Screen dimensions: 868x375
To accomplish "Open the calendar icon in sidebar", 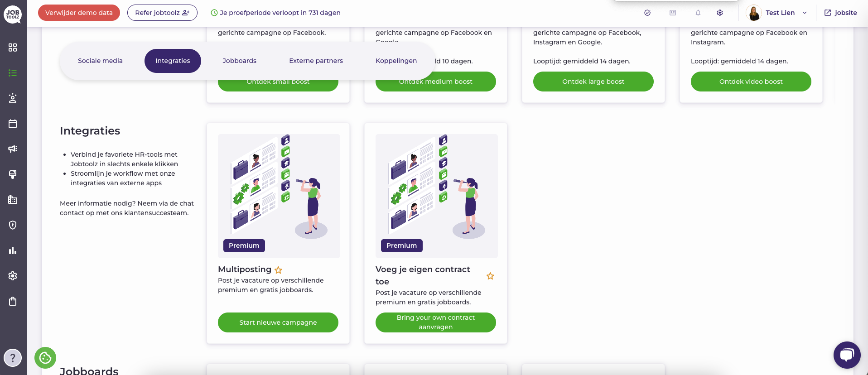I will [13, 124].
